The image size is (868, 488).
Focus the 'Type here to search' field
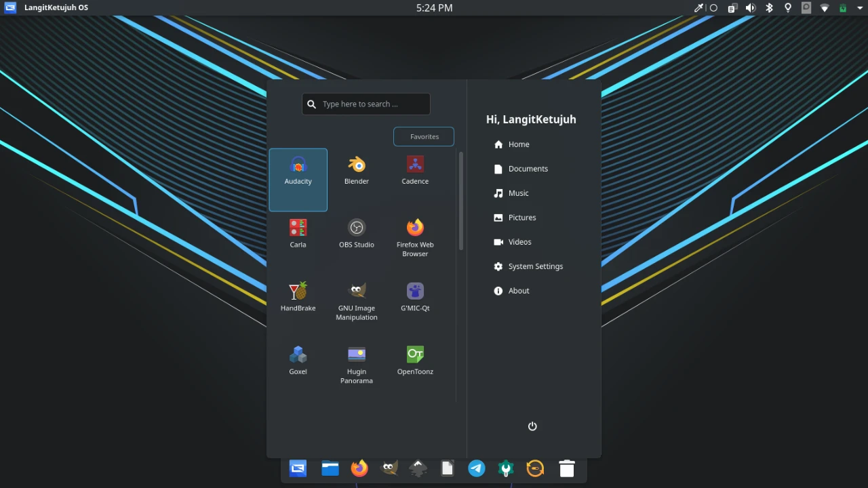[x=366, y=104]
